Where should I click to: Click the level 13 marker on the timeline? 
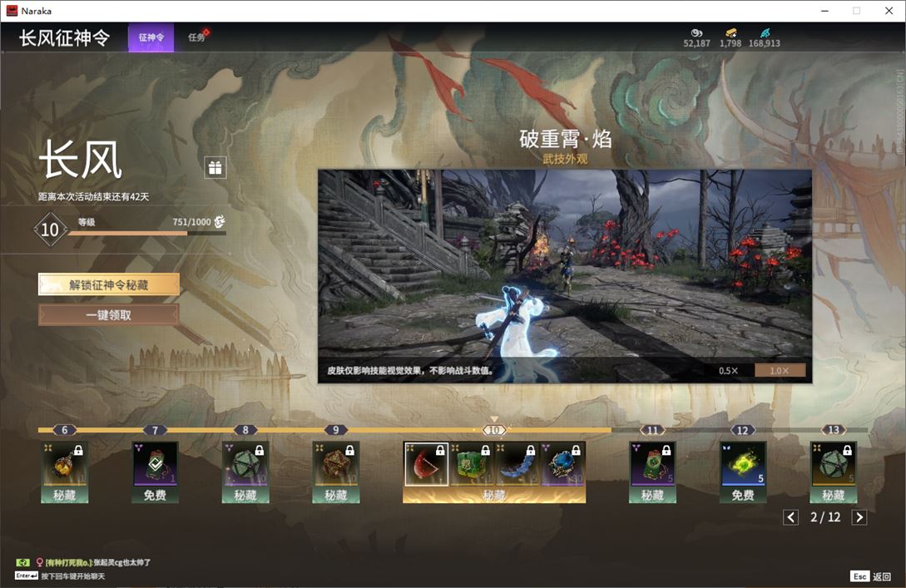[833, 430]
